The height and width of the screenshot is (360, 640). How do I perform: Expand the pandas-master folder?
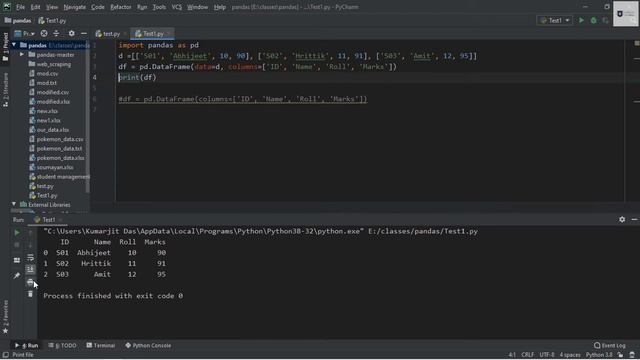point(22,55)
